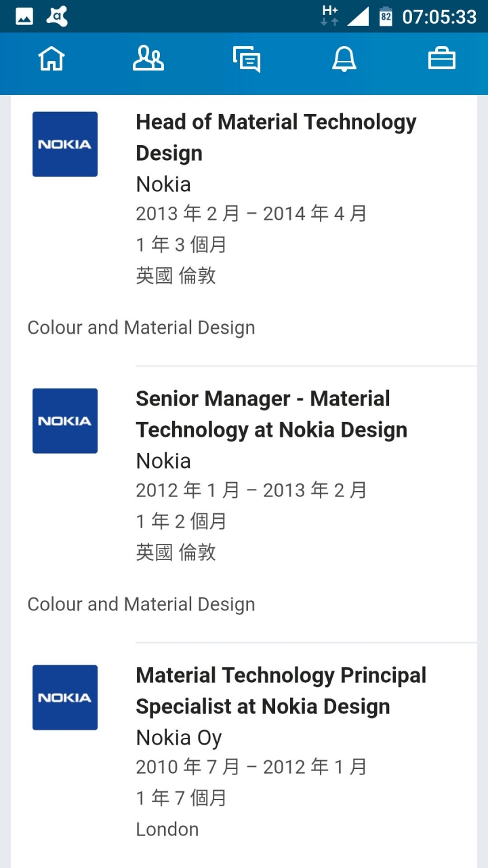
Task: Tap the 2013 年 2 月 – 2014 年 4 月 date range
Action: 251,214
